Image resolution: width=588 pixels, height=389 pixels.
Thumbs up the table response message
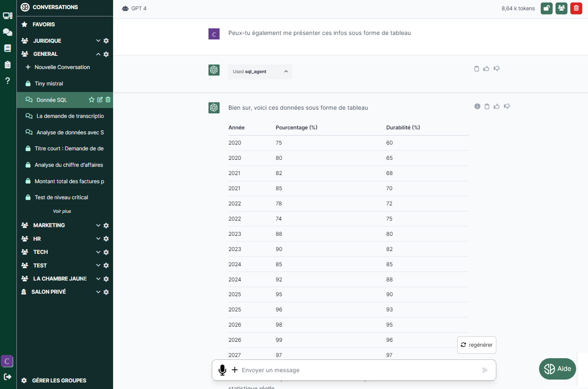click(x=497, y=106)
